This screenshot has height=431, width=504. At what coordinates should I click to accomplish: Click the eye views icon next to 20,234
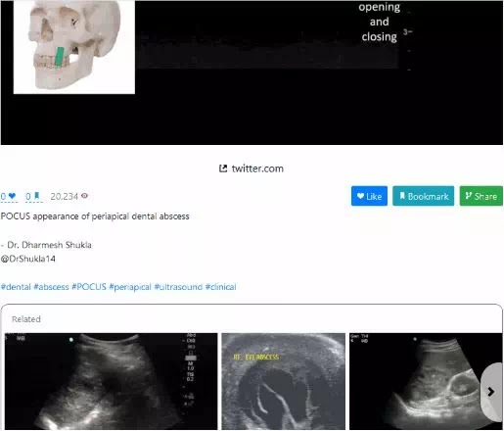[x=84, y=196]
